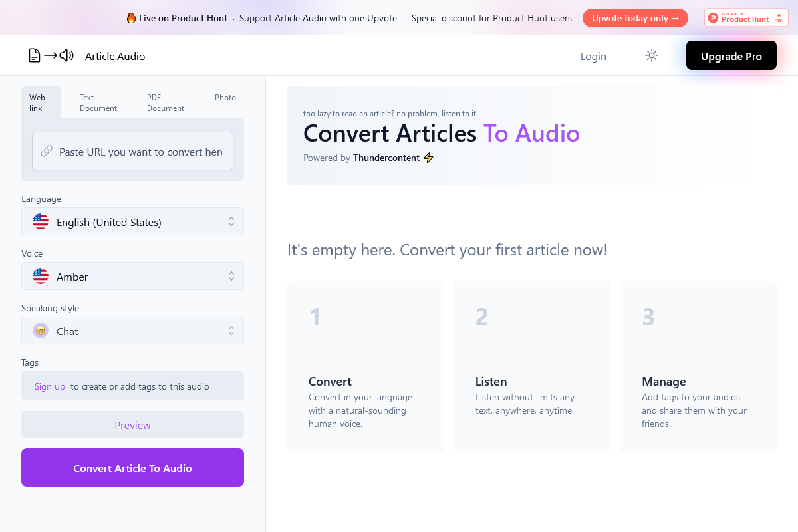This screenshot has width=798, height=532.
Task: Switch to the PDF Document tab
Action: point(165,102)
